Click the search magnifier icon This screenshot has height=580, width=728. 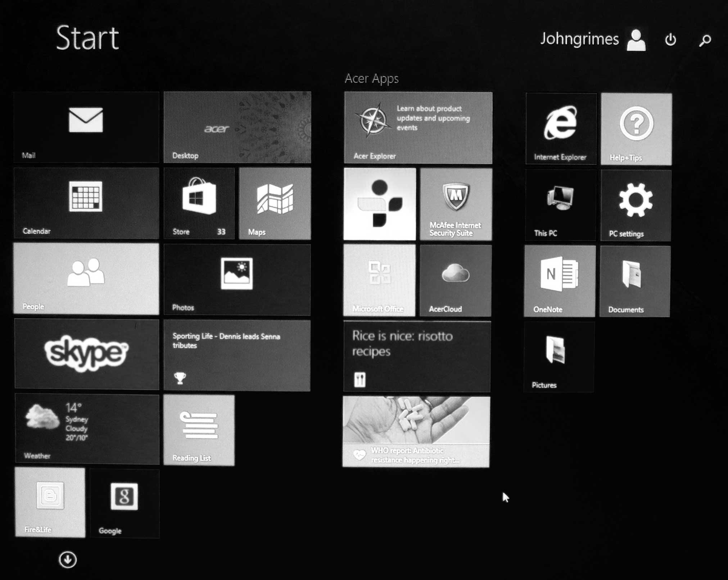tap(705, 40)
